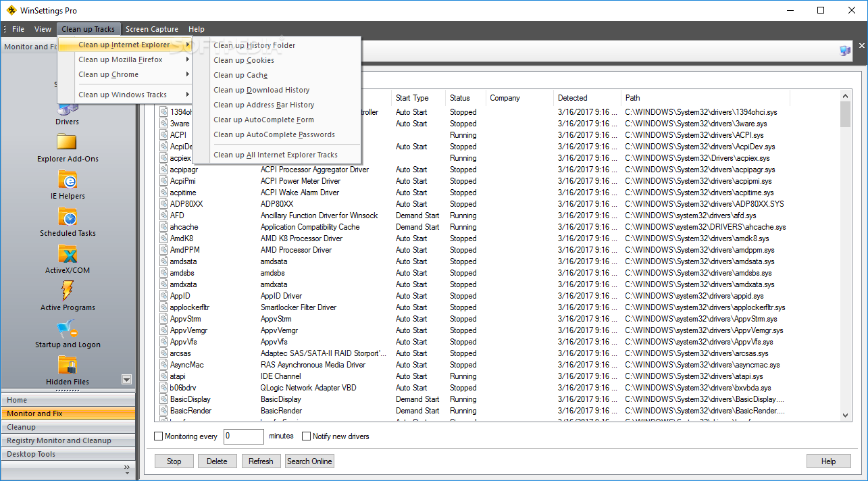
Task: Expand Clean up Mozilla Firefox submenu
Action: (x=125, y=59)
